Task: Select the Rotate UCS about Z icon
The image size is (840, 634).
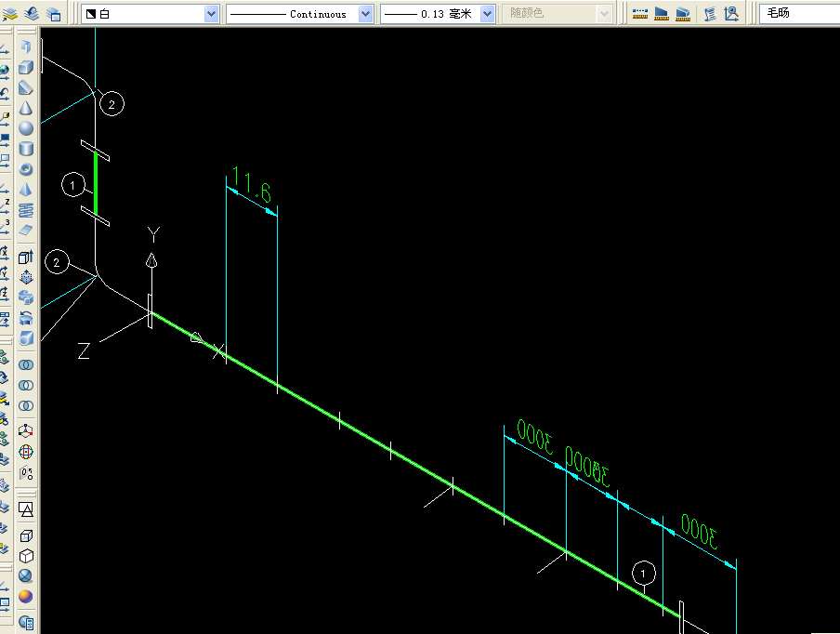Action: click(5, 293)
